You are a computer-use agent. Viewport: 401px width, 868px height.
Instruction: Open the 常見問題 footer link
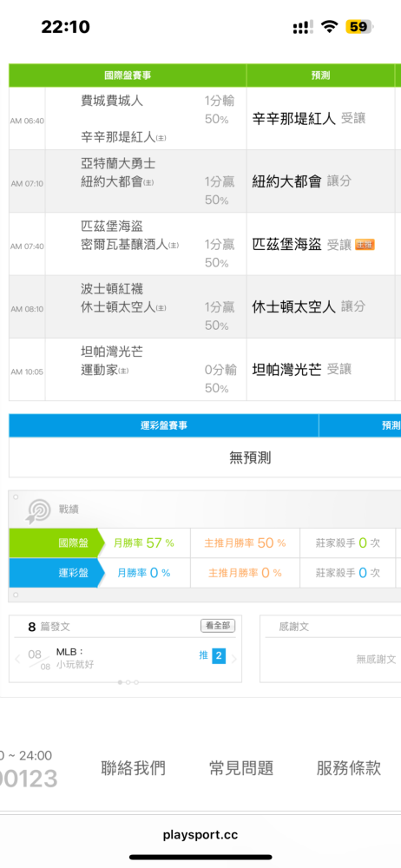click(x=241, y=768)
